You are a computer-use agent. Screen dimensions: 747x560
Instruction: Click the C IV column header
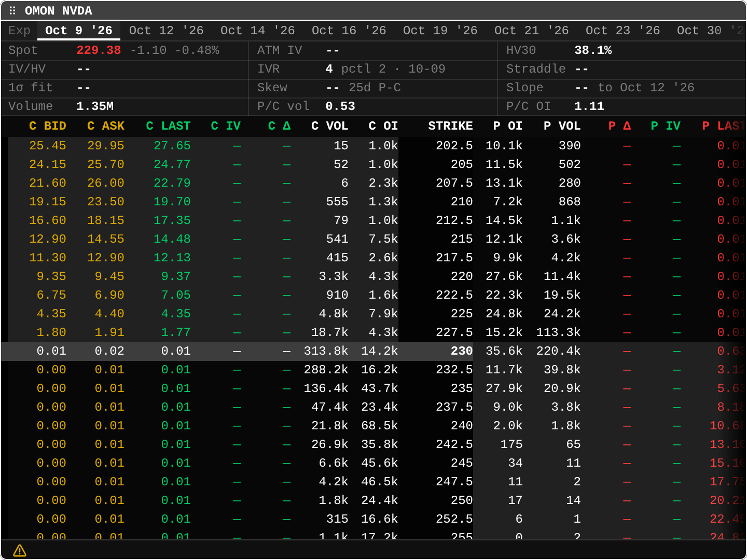[x=226, y=126]
